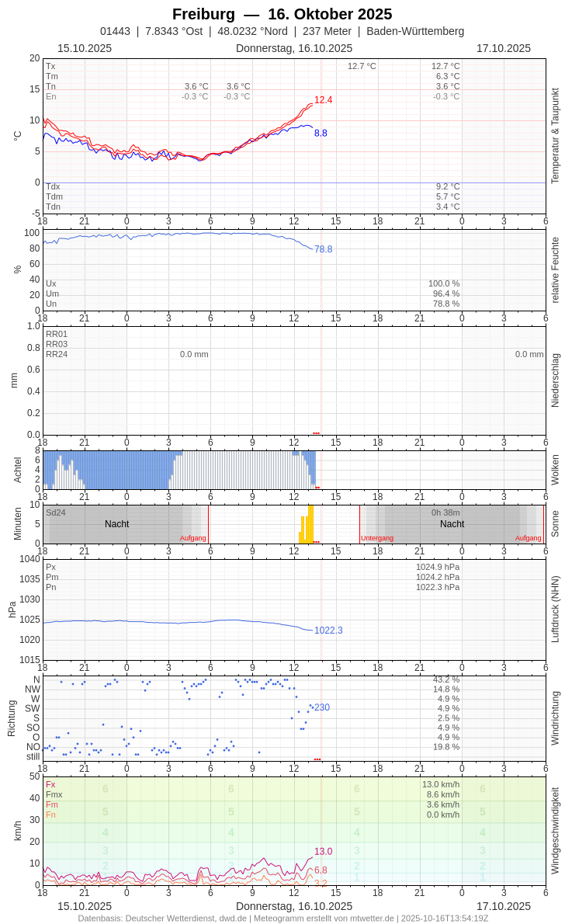Click the magenta Fx legend label
The image size is (565, 924).
pos(50,784)
